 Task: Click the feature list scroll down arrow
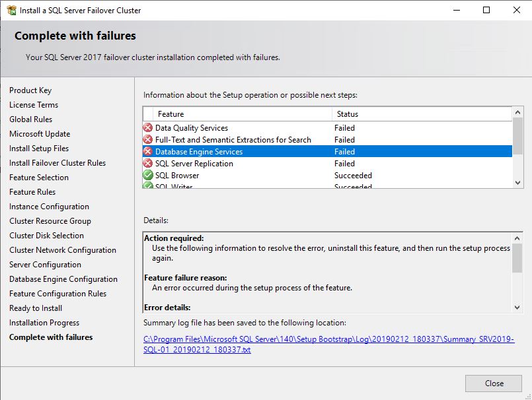[517, 183]
